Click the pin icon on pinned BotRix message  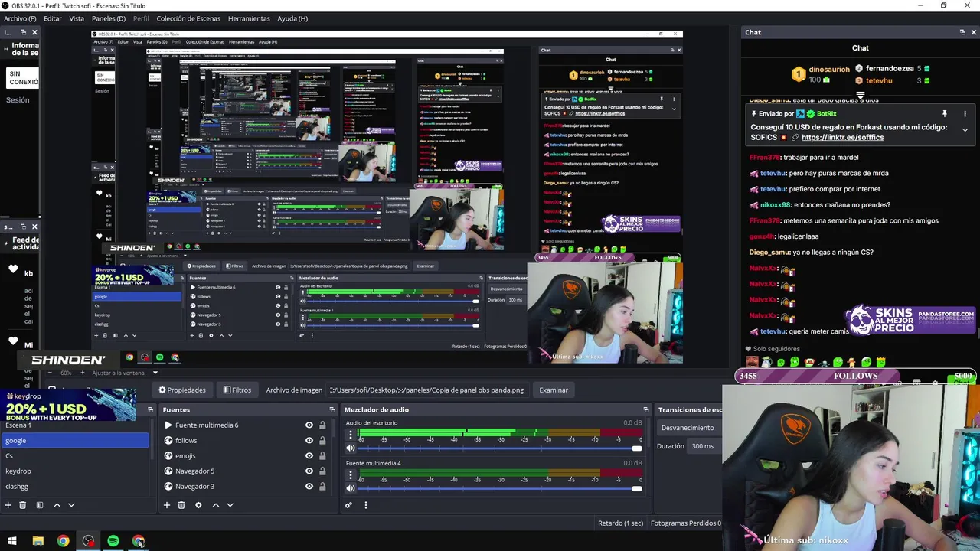coord(945,113)
